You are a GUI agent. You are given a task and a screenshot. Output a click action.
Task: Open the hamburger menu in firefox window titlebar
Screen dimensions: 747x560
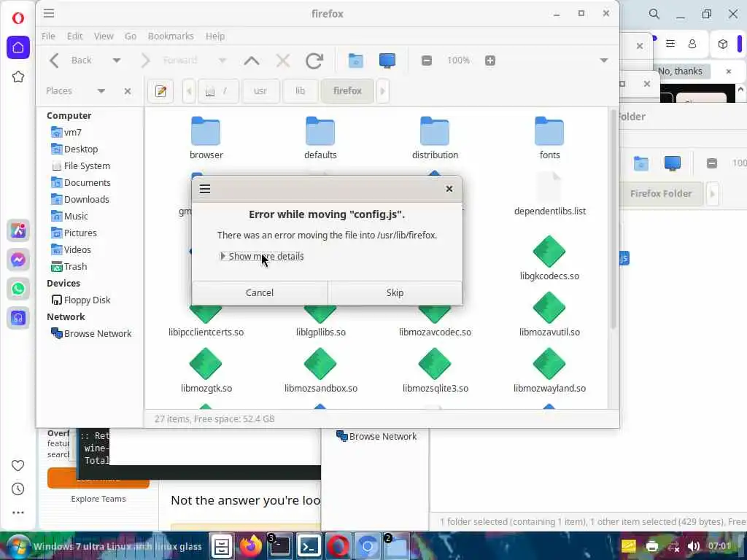point(49,13)
